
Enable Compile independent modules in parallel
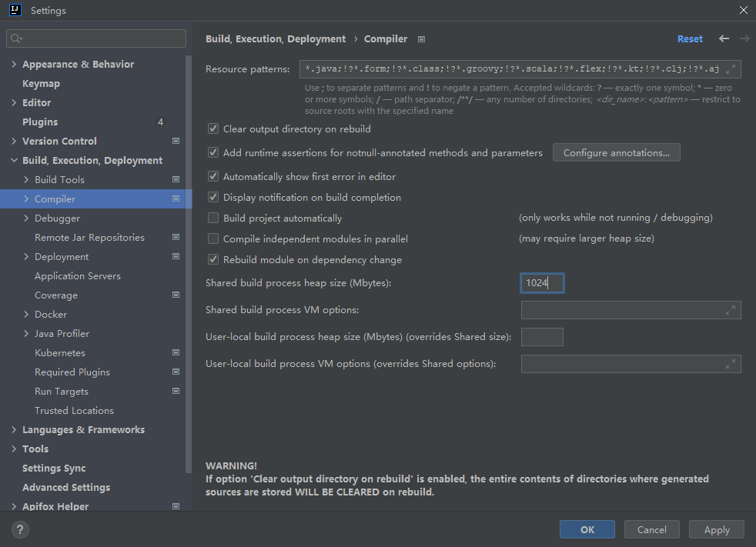click(214, 239)
